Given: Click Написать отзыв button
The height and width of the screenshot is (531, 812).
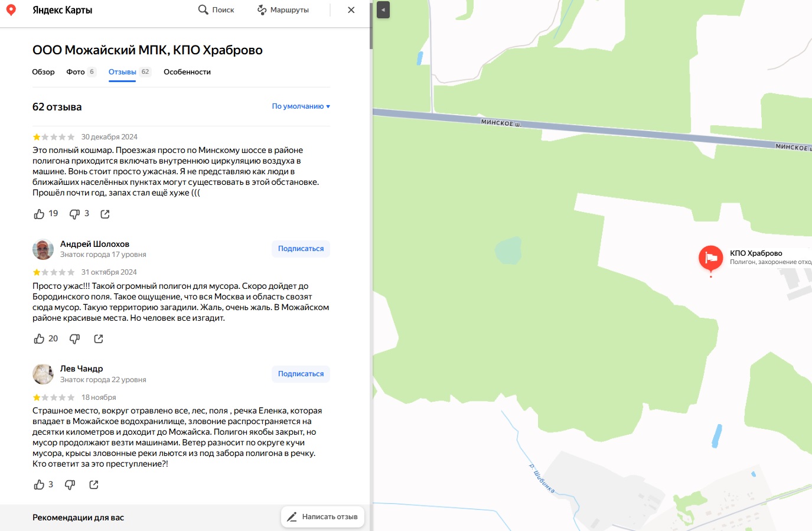Looking at the screenshot, I should 323,517.
